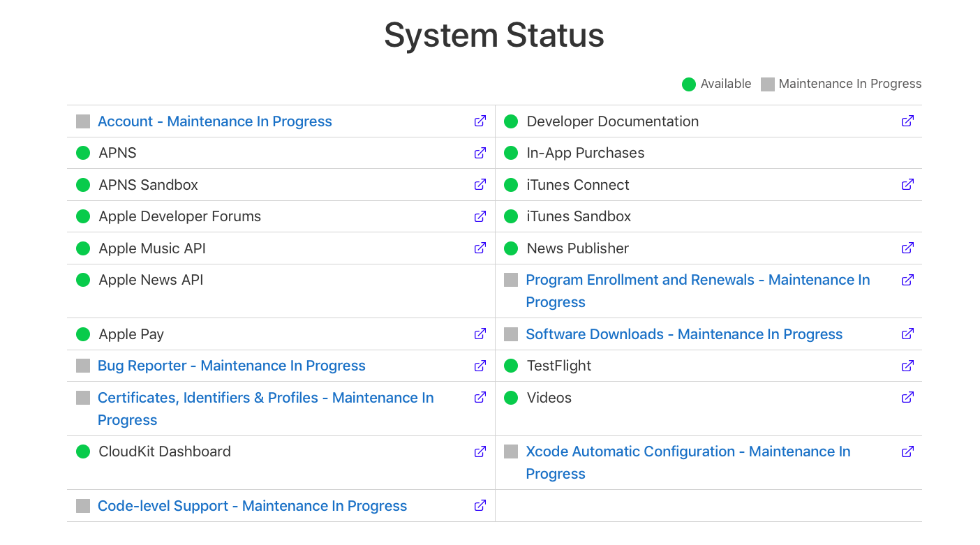The image size is (980, 545).
Task: Open external link icon for Account row
Action: pyautogui.click(x=480, y=121)
